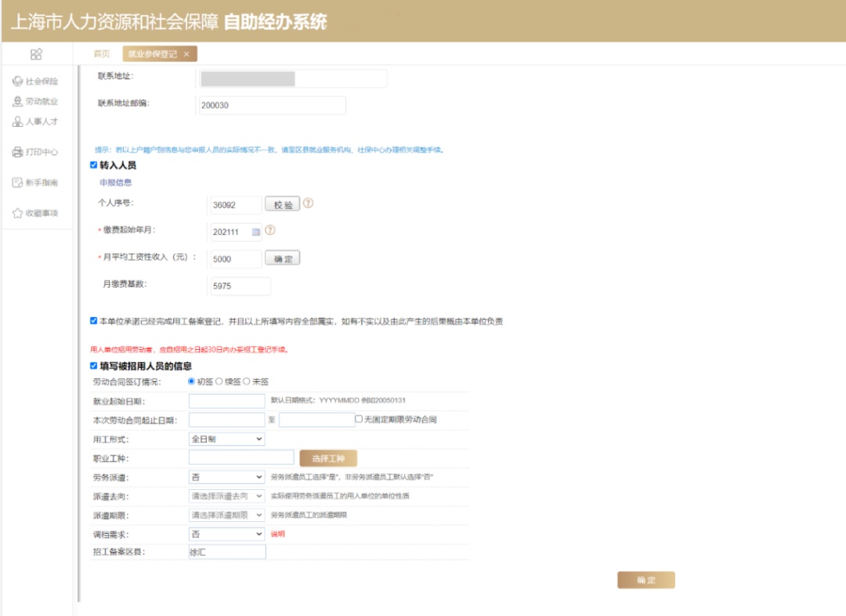This screenshot has height=616, width=846.
Task: Expand the 调档需求 dropdown
Action: point(227,534)
